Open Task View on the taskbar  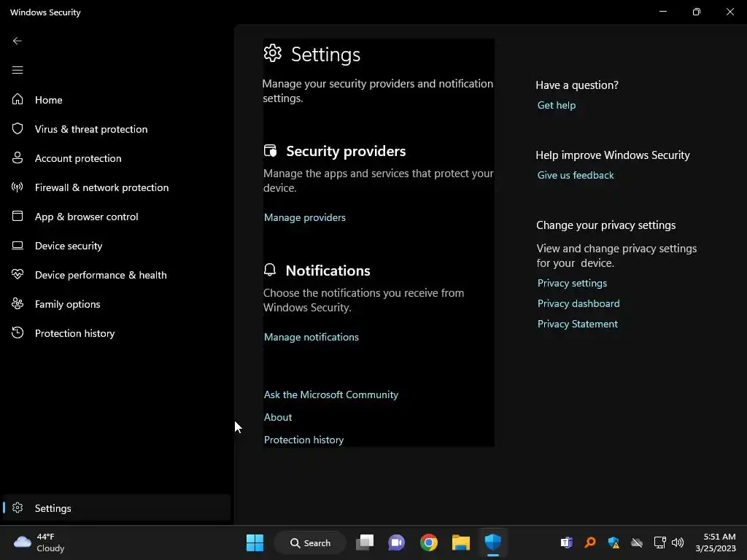pyautogui.click(x=365, y=542)
